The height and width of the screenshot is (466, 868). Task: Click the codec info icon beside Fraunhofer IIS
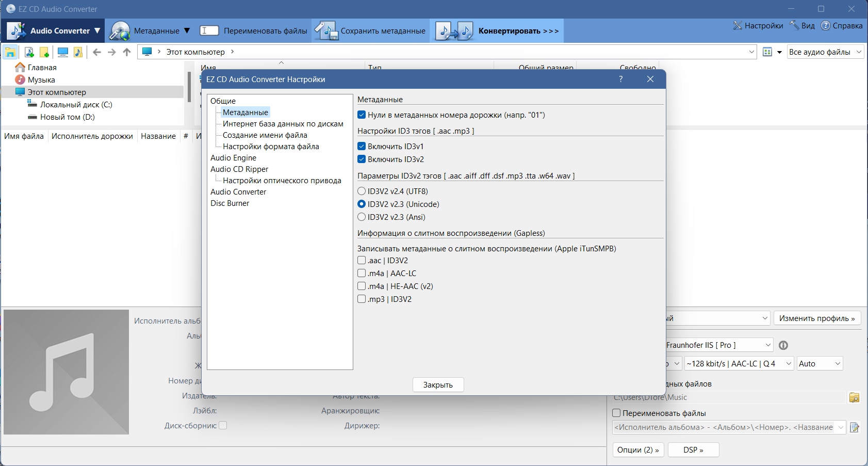tap(783, 345)
